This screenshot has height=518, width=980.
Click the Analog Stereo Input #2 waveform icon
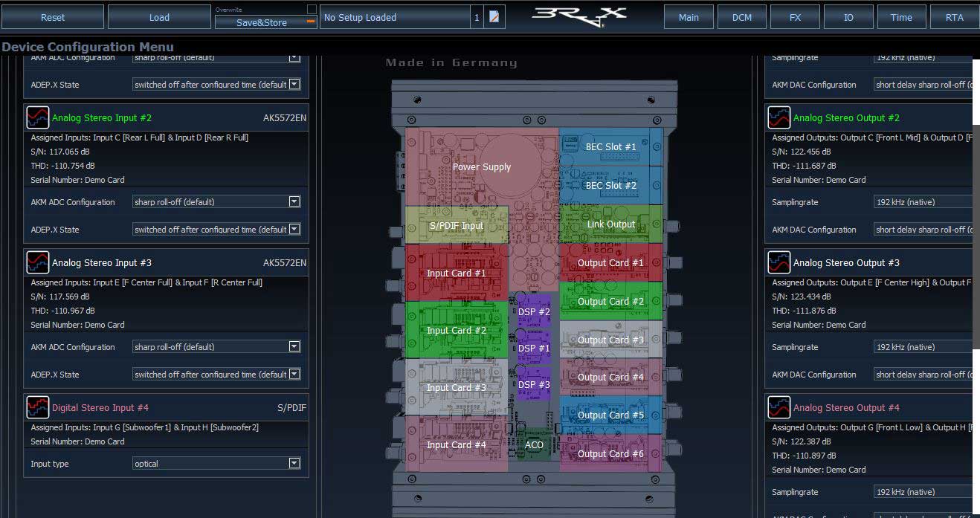coord(38,117)
